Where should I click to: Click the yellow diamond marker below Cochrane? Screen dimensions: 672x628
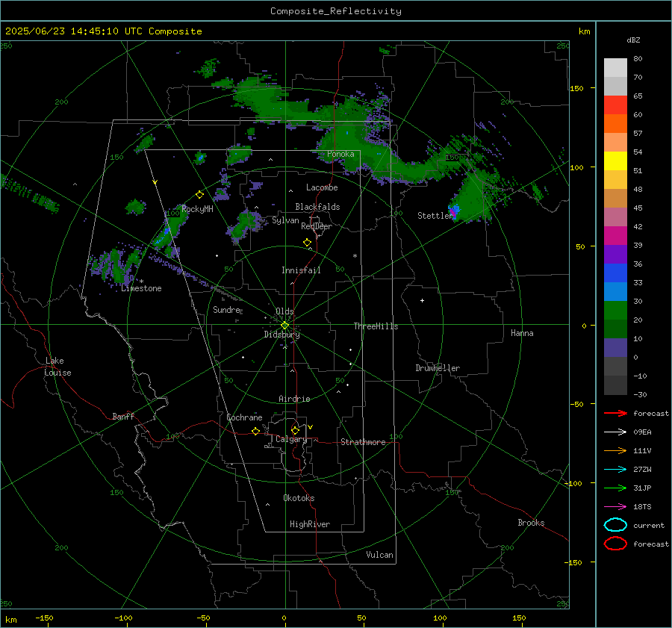(x=256, y=431)
